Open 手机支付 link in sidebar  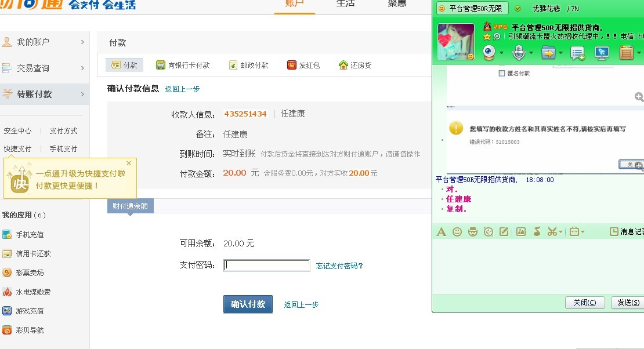pyautogui.click(x=63, y=148)
